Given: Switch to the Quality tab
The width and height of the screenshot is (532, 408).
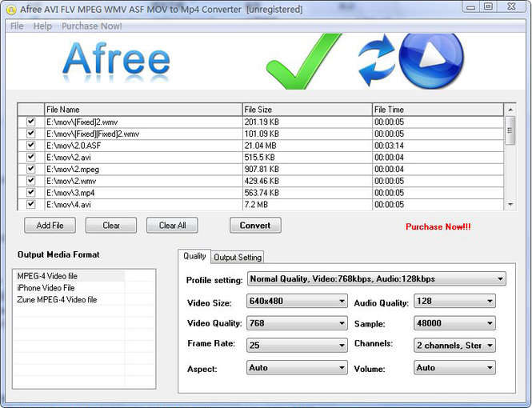Looking at the screenshot, I should coord(194,256).
